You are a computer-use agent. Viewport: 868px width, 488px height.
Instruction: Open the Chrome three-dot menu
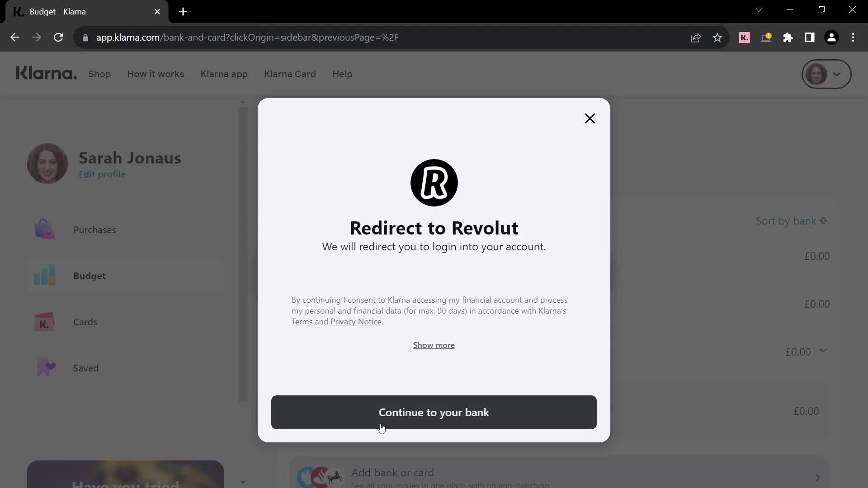(x=853, y=38)
